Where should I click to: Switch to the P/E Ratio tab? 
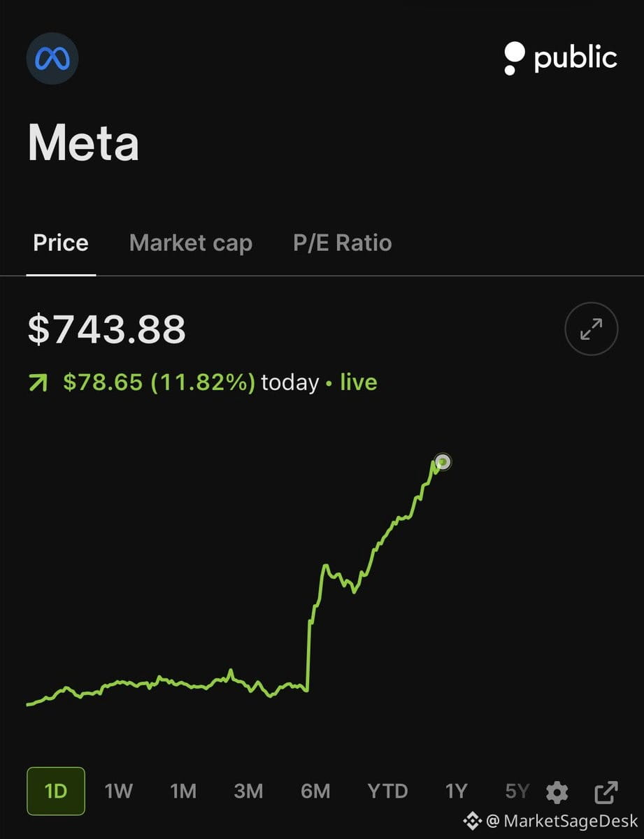point(343,243)
